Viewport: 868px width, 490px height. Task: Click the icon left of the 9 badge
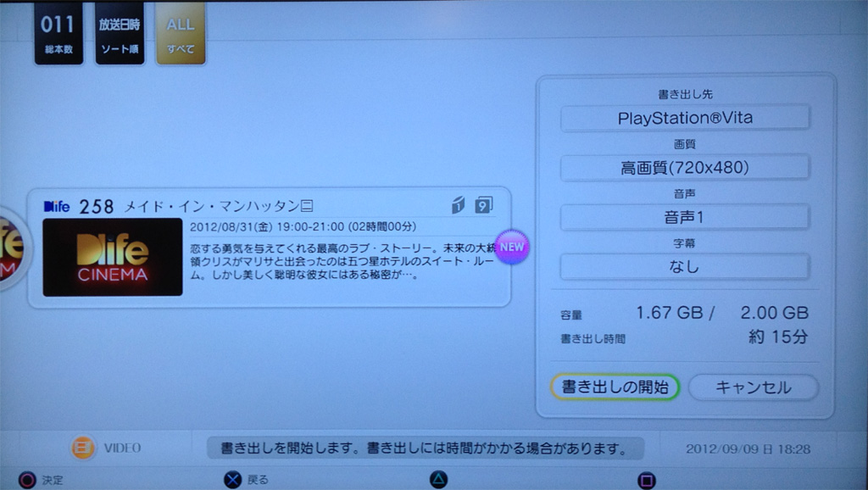[x=458, y=205]
